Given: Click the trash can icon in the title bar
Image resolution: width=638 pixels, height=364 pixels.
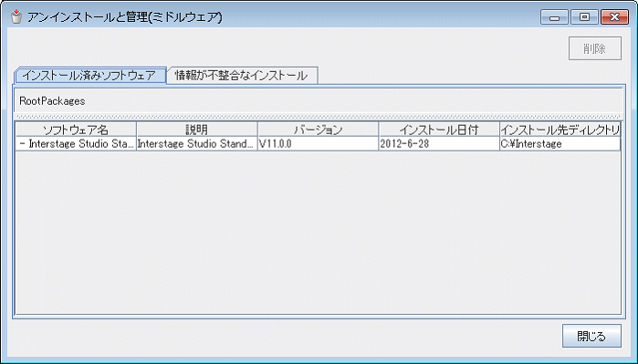Looking at the screenshot, I should (x=16, y=16).
